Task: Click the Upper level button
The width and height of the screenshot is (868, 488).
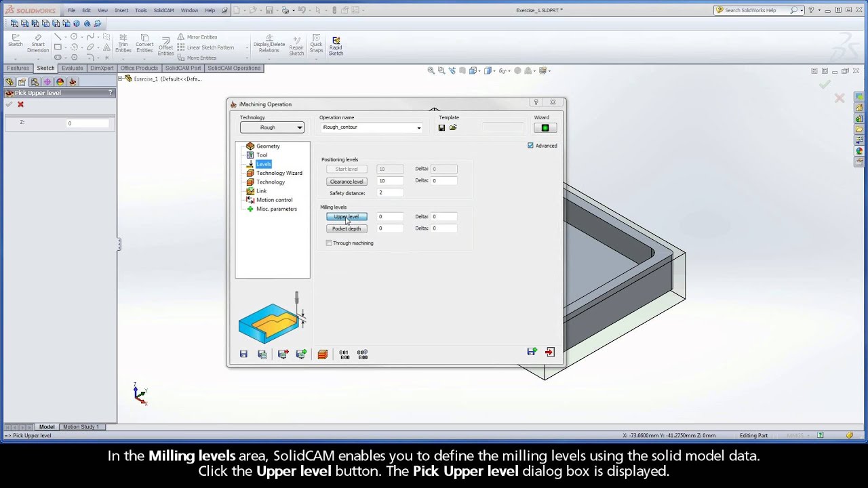Action: coord(347,217)
